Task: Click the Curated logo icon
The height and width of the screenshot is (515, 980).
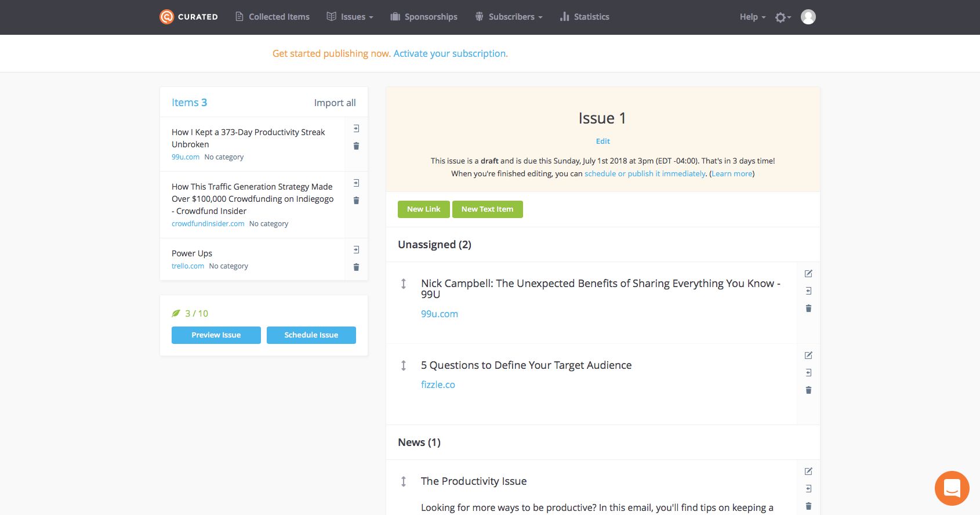Action: point(166,17)
